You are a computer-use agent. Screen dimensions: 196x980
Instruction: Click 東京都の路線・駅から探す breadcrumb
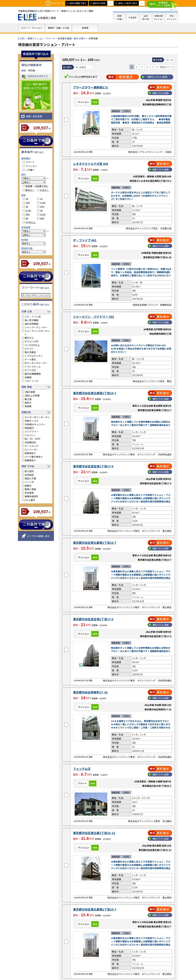pos(72,38)
